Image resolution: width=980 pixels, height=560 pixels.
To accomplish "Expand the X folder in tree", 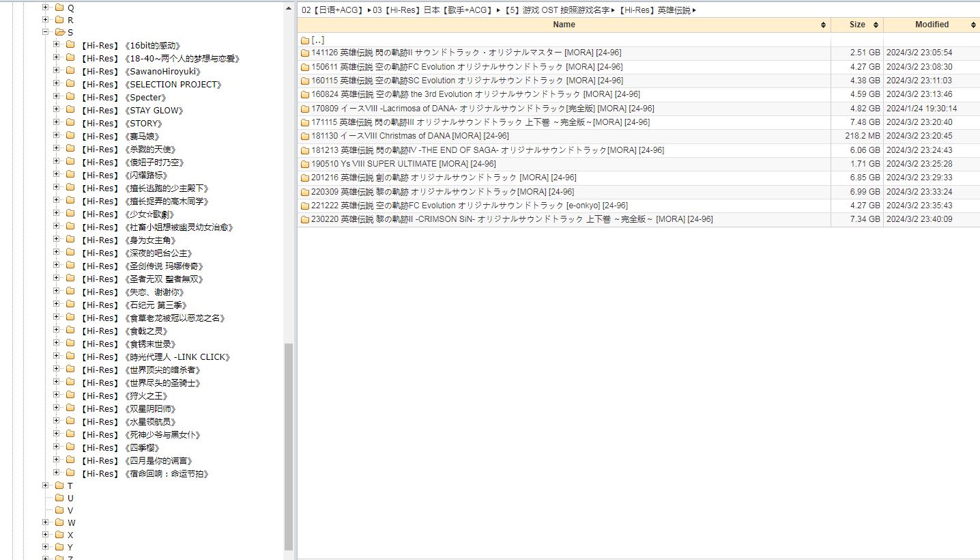I will pyautogui.click(x=46, y=535).
